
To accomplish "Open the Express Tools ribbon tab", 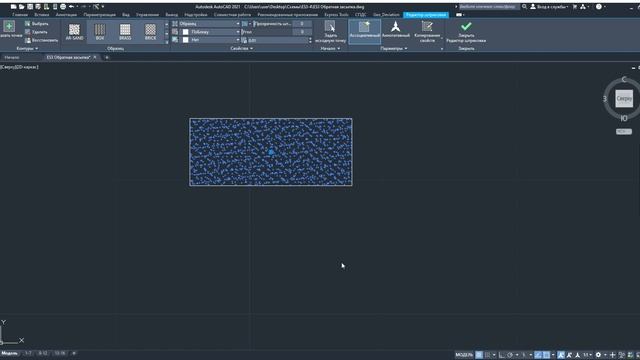I will (x=336, y=15).
